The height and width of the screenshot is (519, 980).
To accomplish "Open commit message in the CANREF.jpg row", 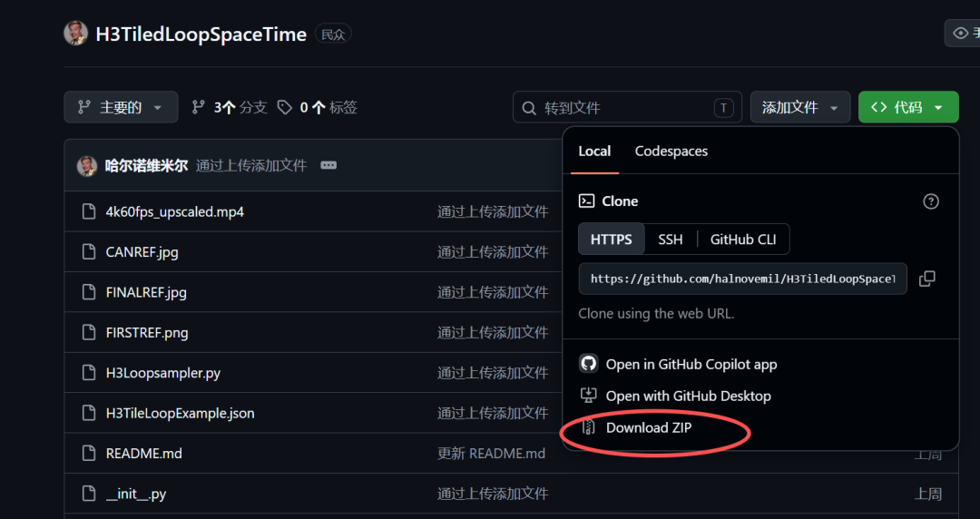I will click(493, 252).
